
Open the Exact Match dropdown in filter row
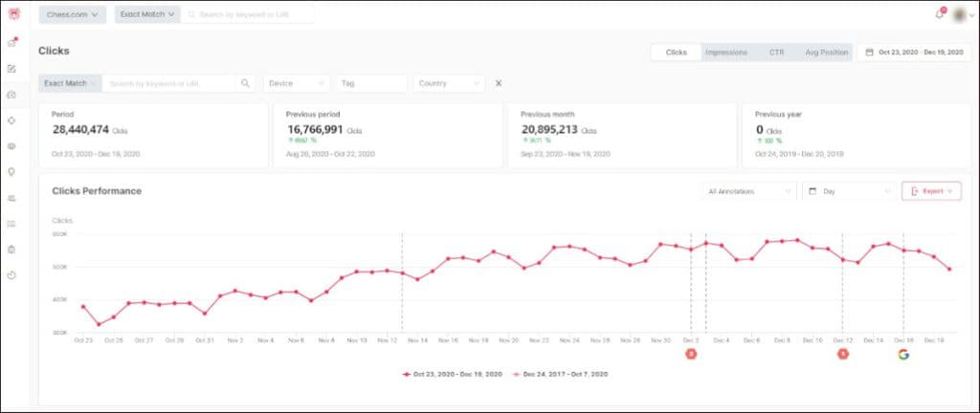[x=70, y=83]
